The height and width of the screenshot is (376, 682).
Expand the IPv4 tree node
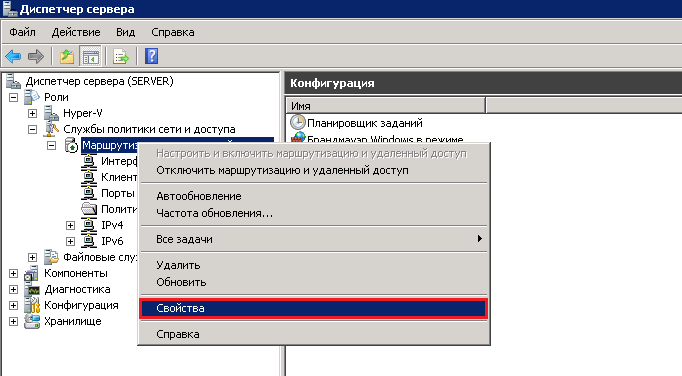70,225
